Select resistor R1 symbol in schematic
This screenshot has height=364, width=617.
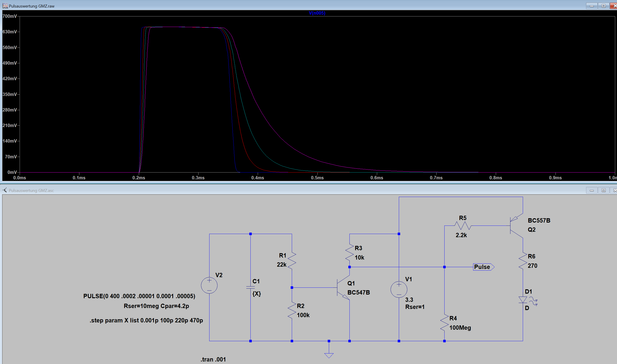[292, 260]
